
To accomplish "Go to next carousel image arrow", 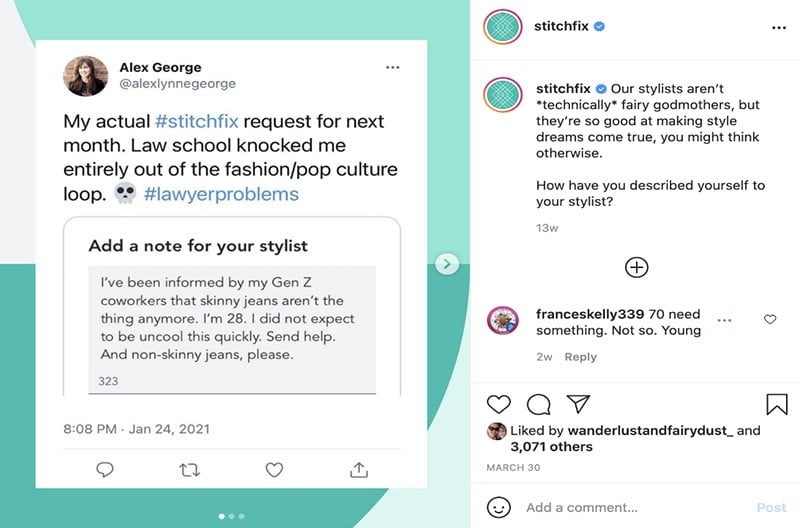I will coord(447,264).
